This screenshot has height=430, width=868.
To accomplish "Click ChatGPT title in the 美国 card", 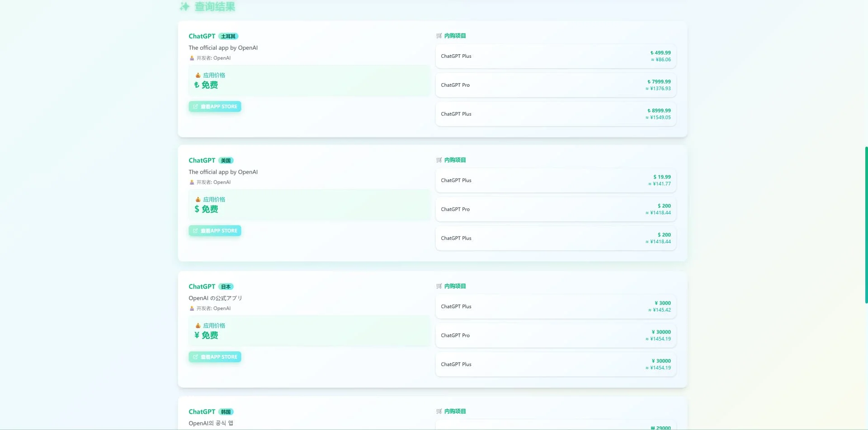I will pos(202,160).
